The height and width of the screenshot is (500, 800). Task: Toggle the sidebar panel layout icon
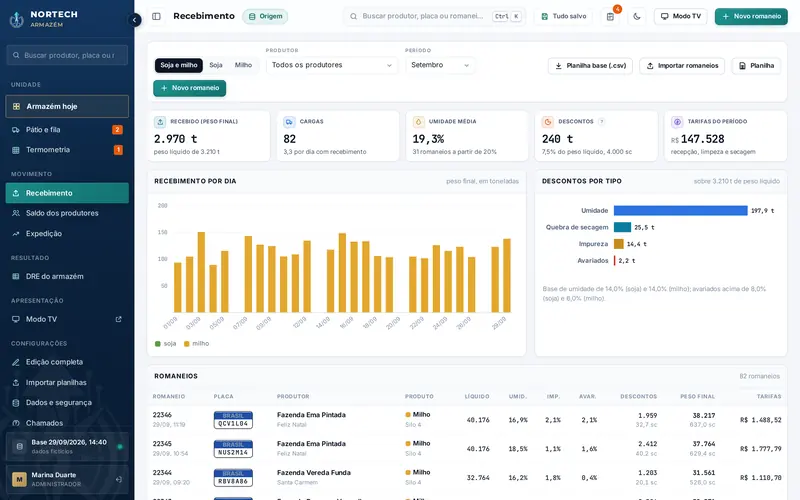click(x=157, y=16)
